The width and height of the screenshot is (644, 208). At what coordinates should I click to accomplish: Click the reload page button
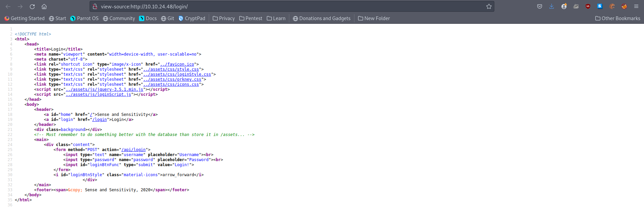(x=32, y=6)
